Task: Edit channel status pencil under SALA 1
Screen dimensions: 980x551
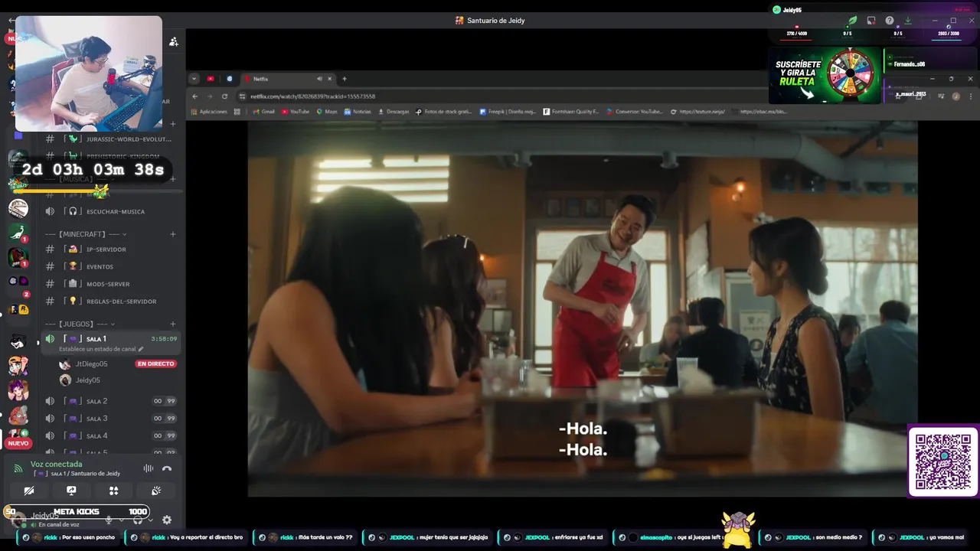Action: (x=140, y=349)
